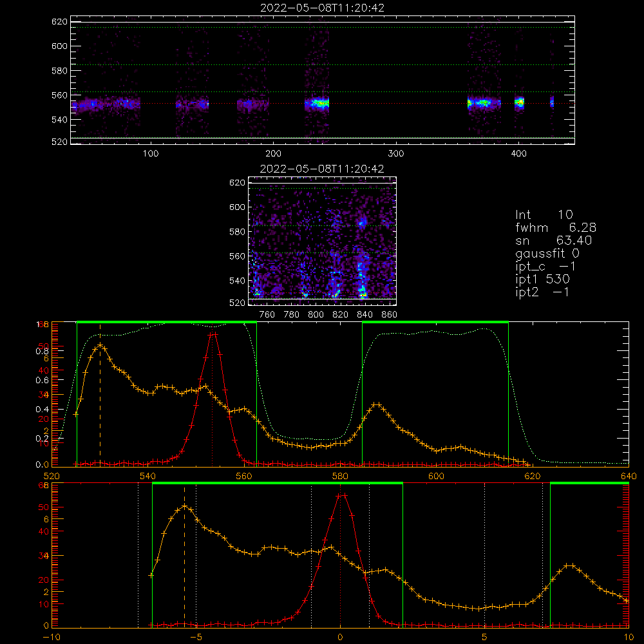Viewport: 644px width, 644px height.
Task: Click the 'ipt1 530' value
Action: tap(542, 279)
